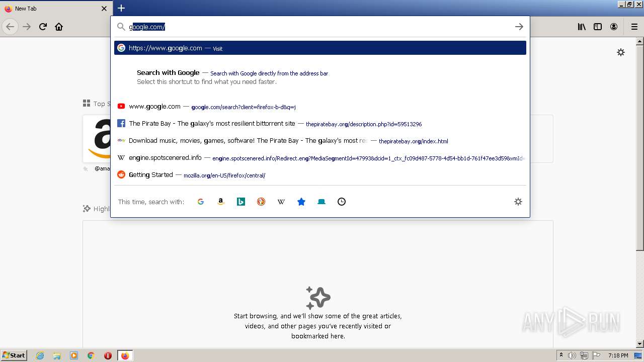The width and height of the screenshot is (644, 362).
Task: Search history with the clock icon
Action: tap(342, 202)
